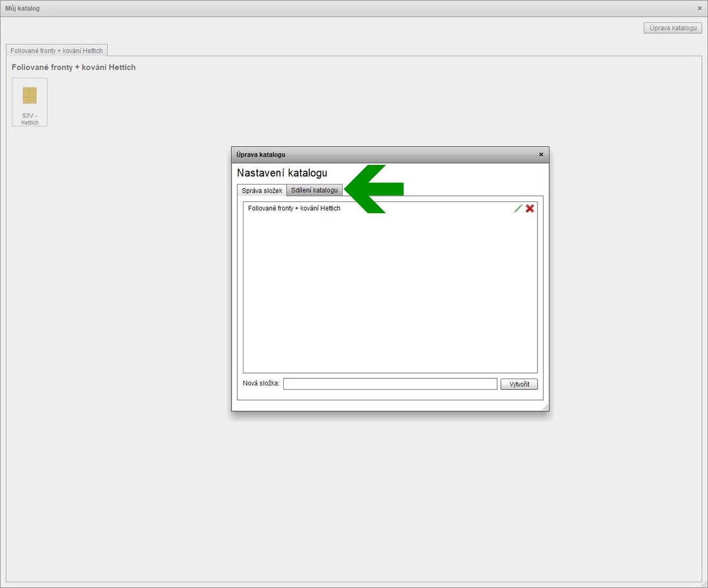Click the Můj katalog window title text
The image size is (708, 588).
pyautogui.click(x=22, y=8)
